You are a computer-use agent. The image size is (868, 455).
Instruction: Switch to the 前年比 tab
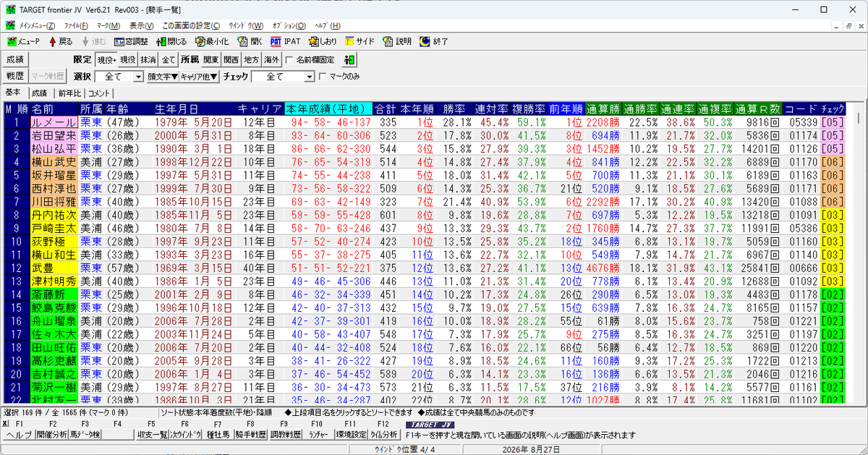tap(70, 93)
